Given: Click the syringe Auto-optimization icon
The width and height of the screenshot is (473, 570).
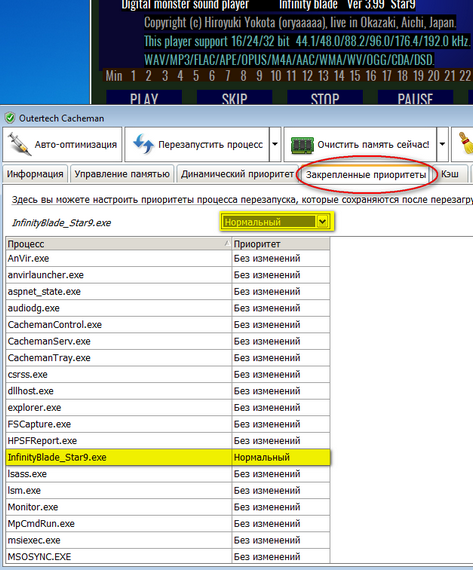Looking at the screenshot, I should [x=19, y=144].
